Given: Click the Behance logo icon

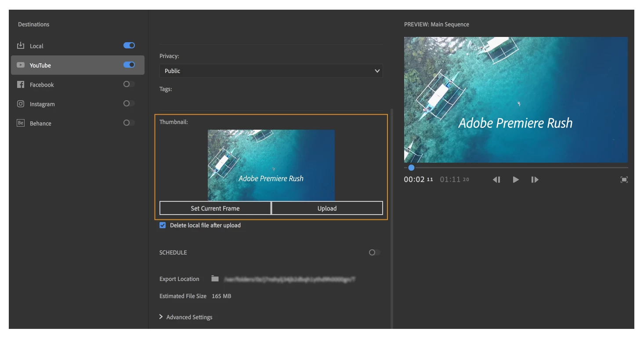Looking at the screenshot, I should (21, 123).
